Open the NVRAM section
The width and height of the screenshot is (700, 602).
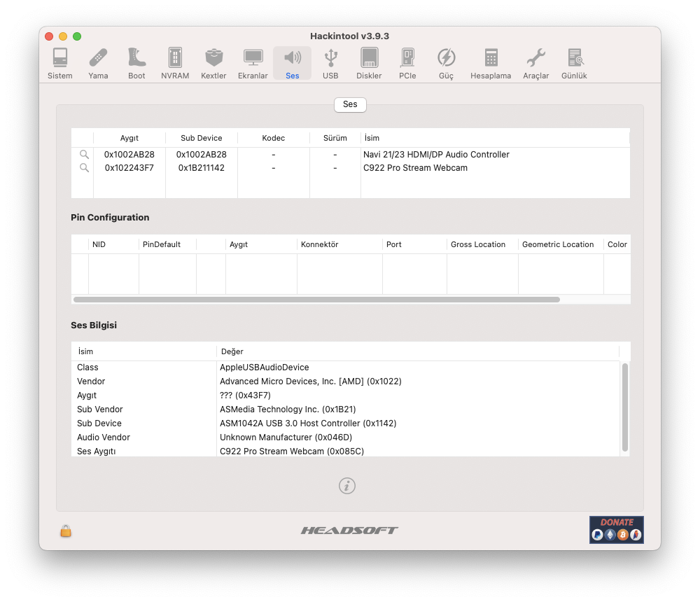click(175, 63)
